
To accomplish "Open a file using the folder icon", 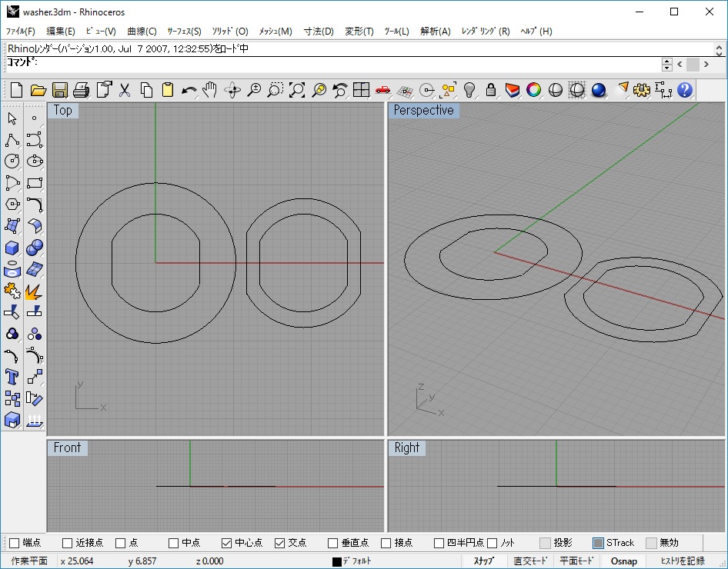I will tap(38, 90).
